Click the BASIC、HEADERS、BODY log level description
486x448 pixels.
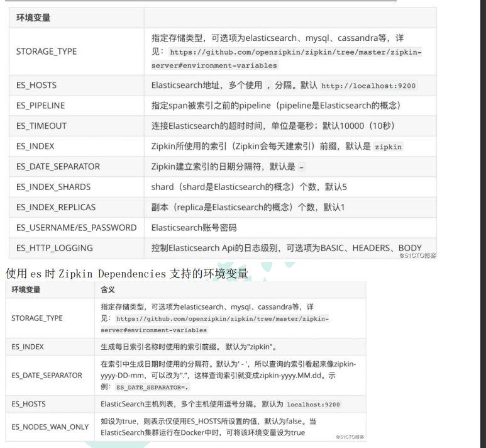(287, 248)
